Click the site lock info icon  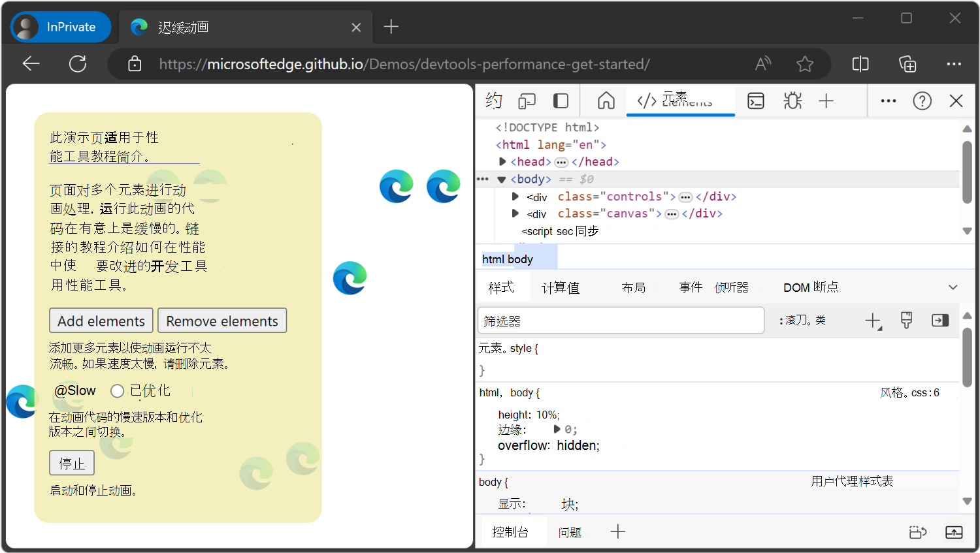(135, 63)
